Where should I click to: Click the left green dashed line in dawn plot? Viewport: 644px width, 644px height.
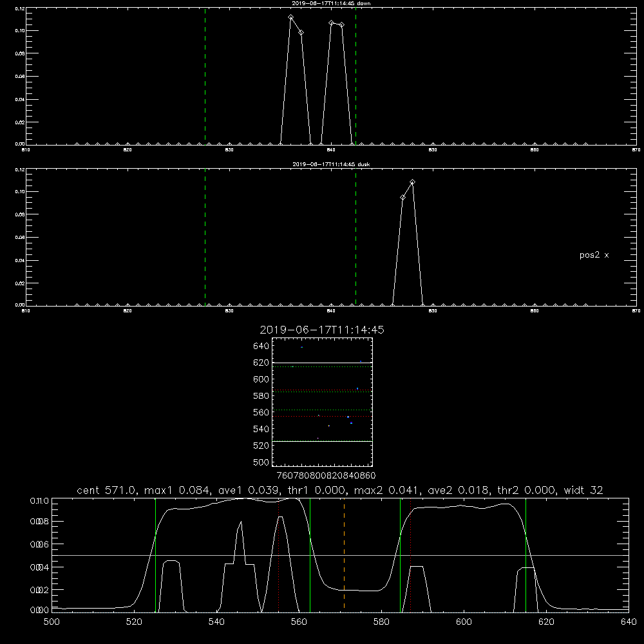click(x=205, y=77)
